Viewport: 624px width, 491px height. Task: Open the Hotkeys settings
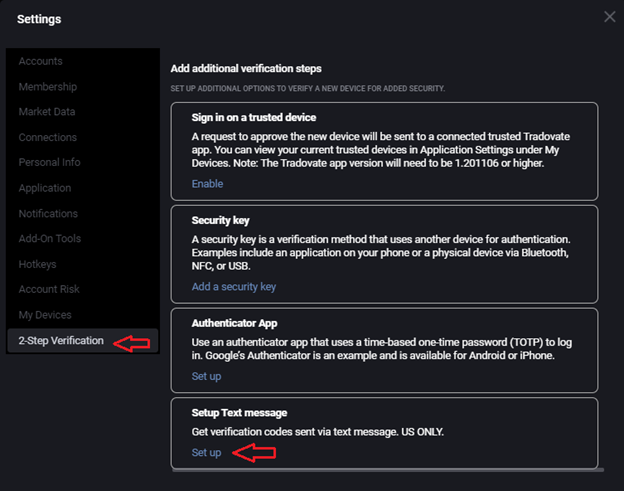[37, 264]
